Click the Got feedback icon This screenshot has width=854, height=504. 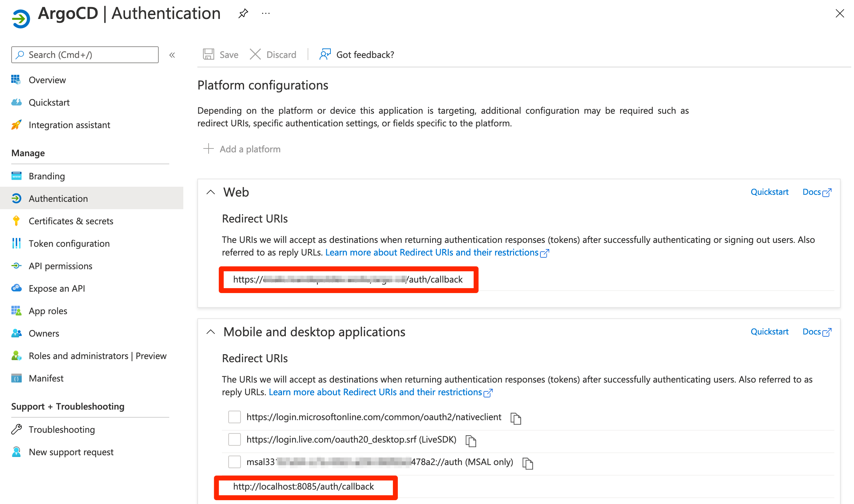325,54
